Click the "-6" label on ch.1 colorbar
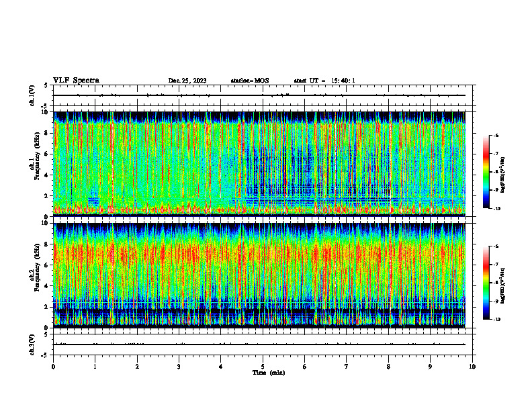532x411 pixels. tap(496, 135)
